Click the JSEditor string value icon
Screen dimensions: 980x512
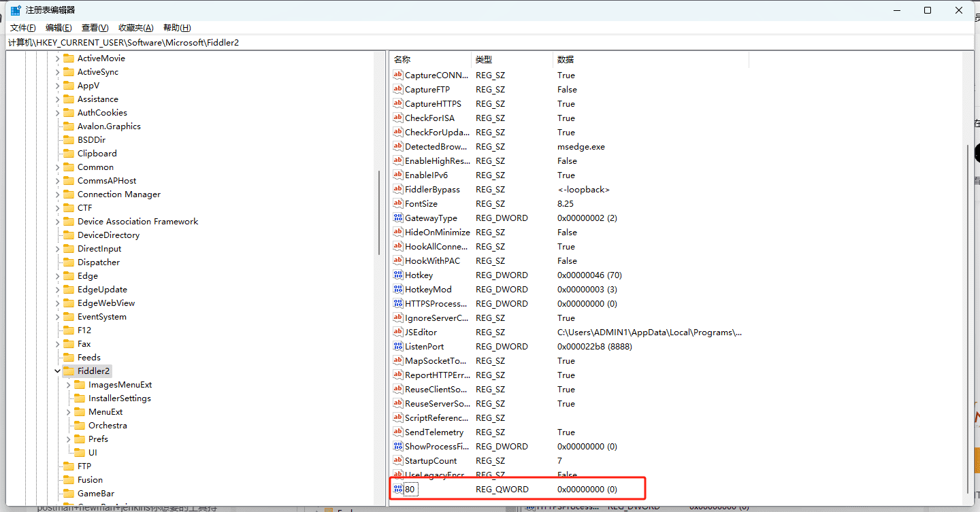(x=398, y=332)
